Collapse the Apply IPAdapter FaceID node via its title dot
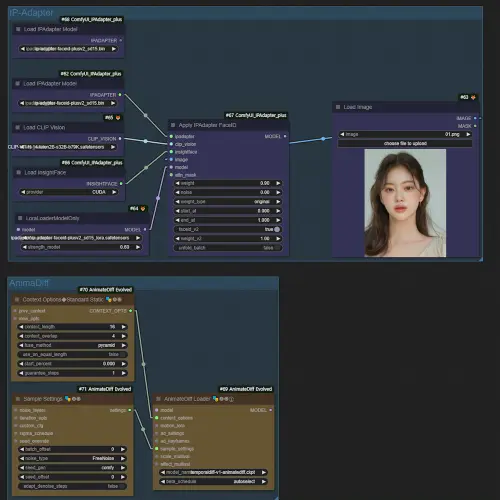 click(x=173, y=125)
